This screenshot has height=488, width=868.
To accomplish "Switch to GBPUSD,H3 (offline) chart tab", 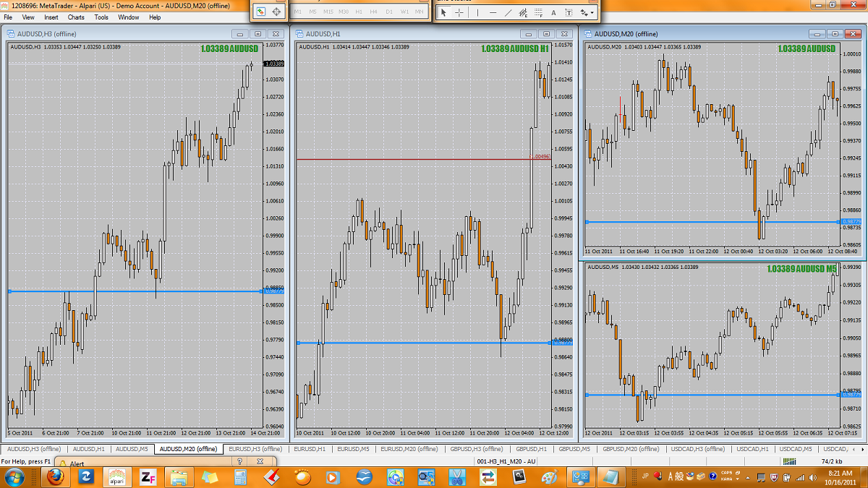I will (x=476, y=449).
